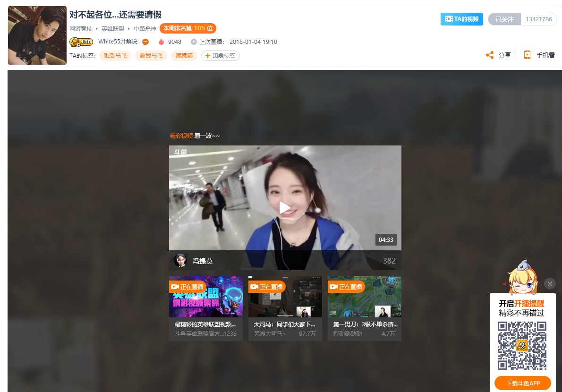
Task: Click the flame popularity icon
Action: click(x=162, y=42)
